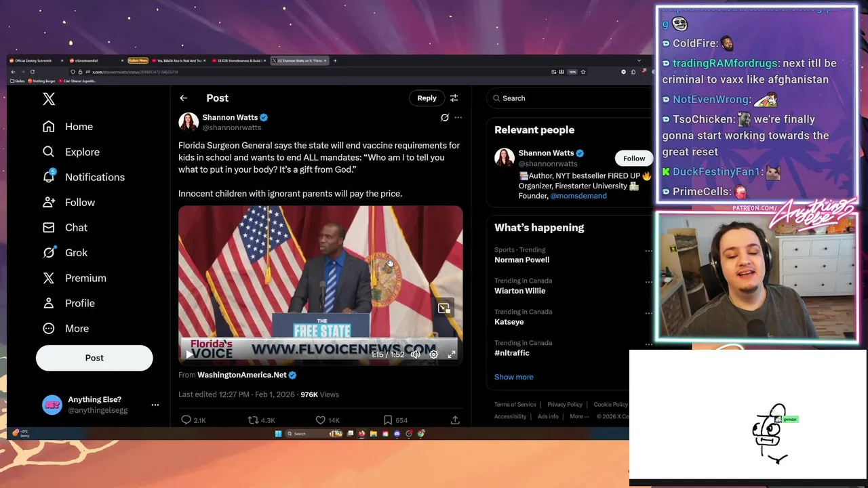Screen dimensions: 868x488
Task: Open the Katseye trending topic
Action: tap(509, 322)
